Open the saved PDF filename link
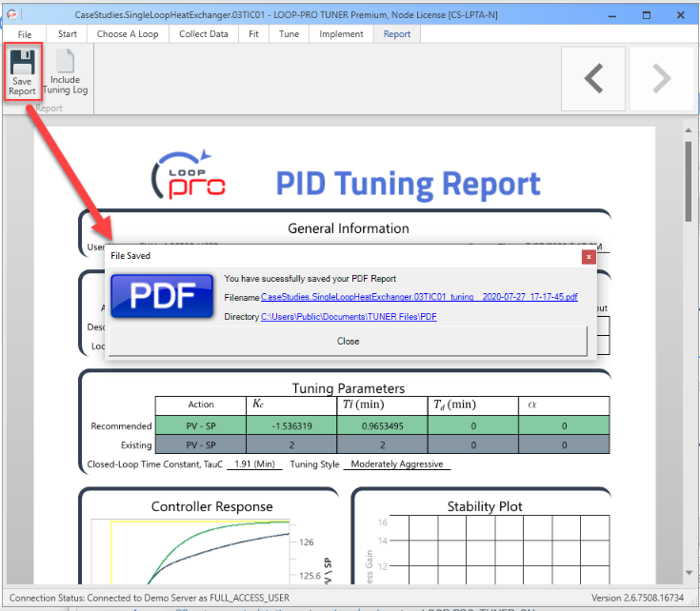The width and height of the screenshot is (700, 611). [x=419, y=297]
